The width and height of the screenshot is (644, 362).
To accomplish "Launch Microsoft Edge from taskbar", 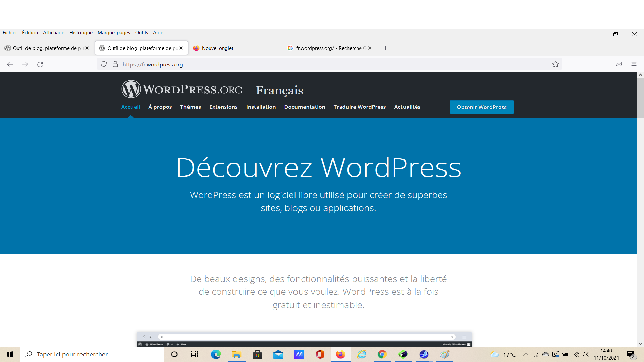I will click(x=216, y=354).
